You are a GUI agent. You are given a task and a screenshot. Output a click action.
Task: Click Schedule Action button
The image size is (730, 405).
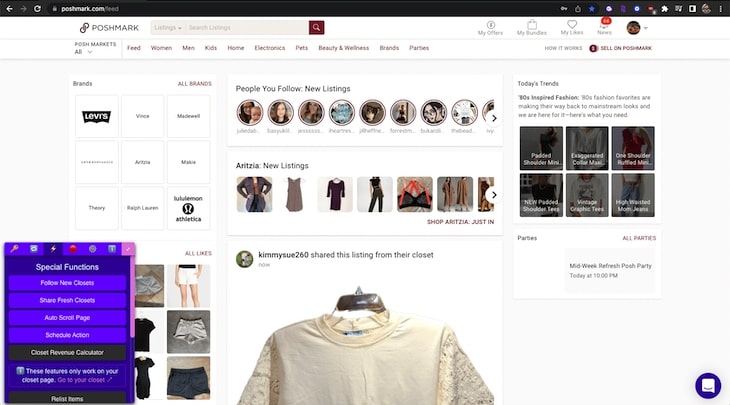[67, 335]
